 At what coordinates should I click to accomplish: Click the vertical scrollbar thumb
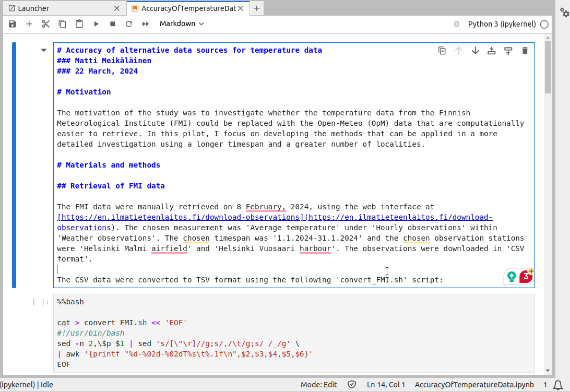[x=548, y=67]
